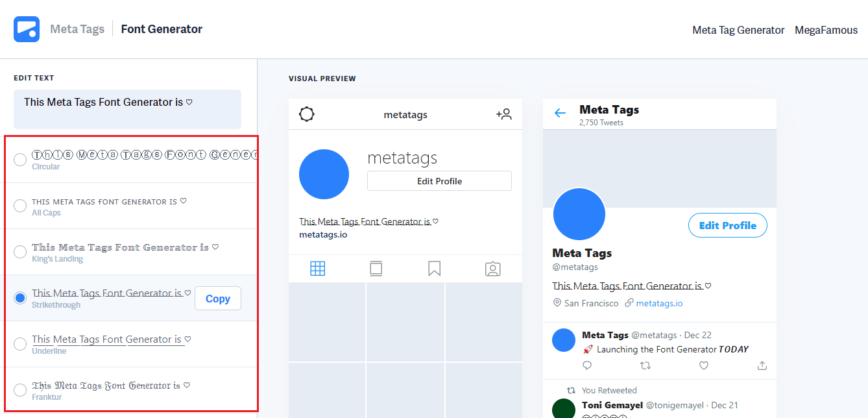Go to MegaFamous nav link
This screenshot has width=868, height=418.
coord(826,30)
